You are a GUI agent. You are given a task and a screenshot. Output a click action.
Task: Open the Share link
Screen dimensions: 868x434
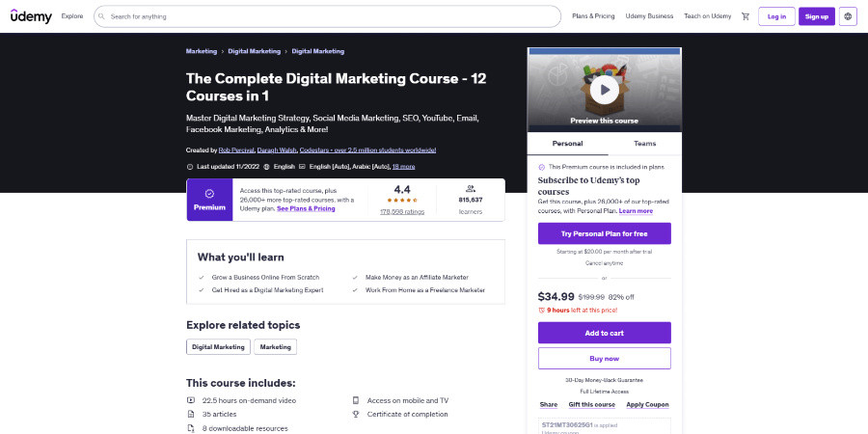(x=549, y=405)
